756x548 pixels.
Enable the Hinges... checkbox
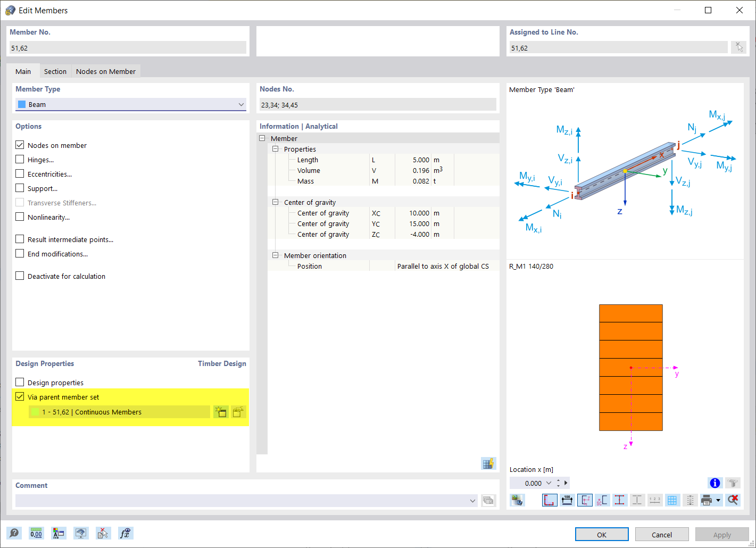[20, 159]
